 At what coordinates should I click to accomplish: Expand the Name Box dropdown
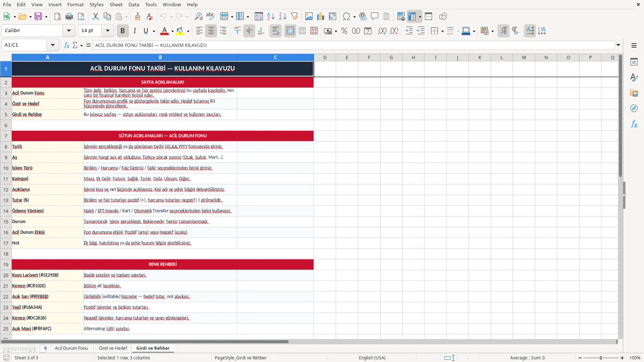coord(53,45)
